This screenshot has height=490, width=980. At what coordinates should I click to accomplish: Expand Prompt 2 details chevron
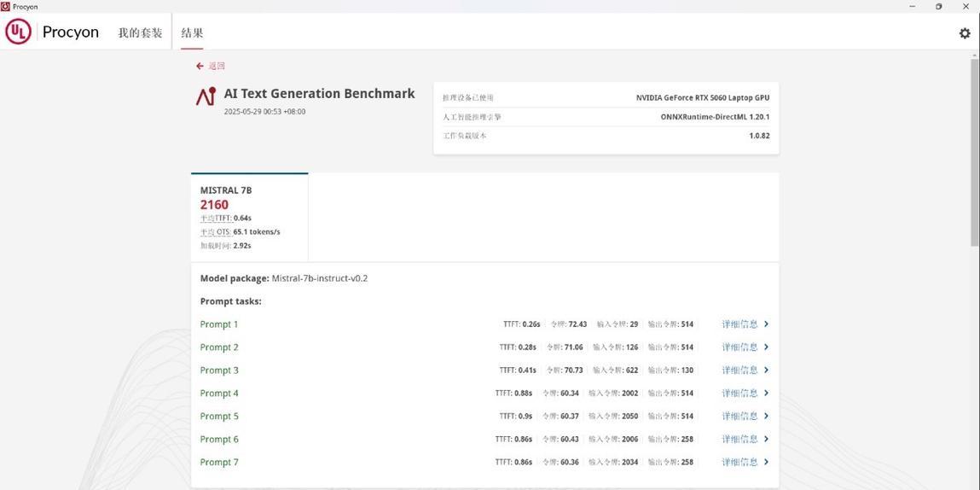coord(766,347)
